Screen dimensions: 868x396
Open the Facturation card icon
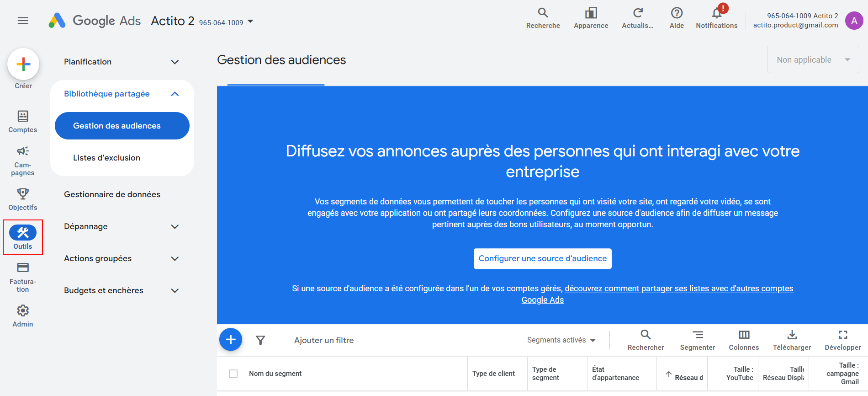tap(23, 268)
